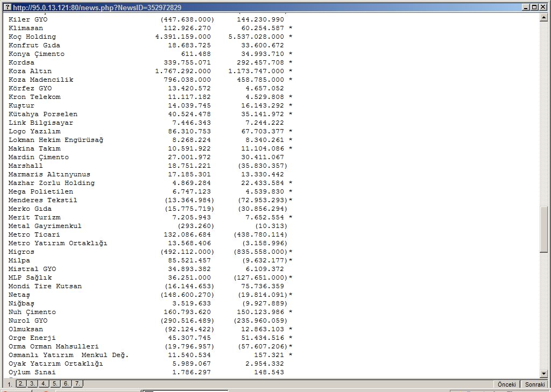Select 'Mondi Tire Kutsan' entry

(x=45, y=286)
